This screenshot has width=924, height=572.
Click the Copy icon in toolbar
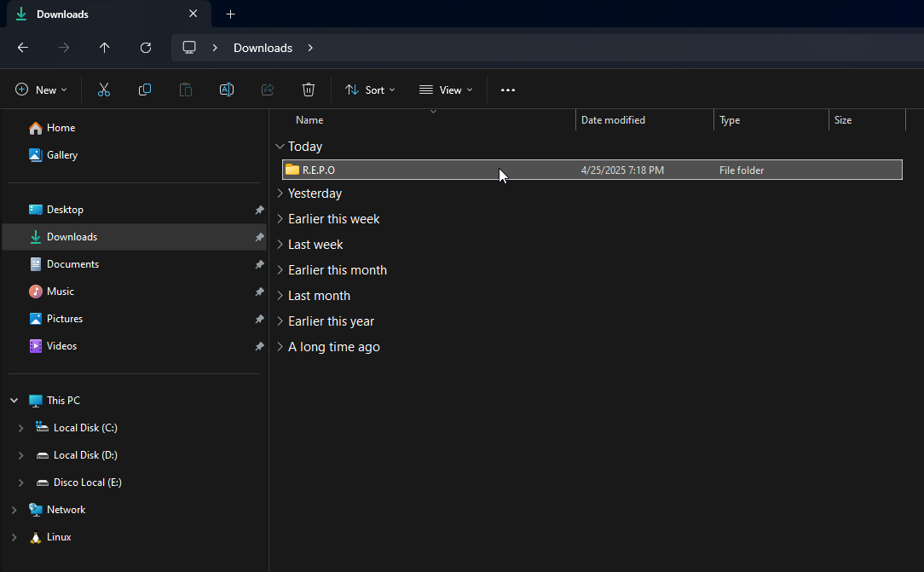tap(145, 90)
